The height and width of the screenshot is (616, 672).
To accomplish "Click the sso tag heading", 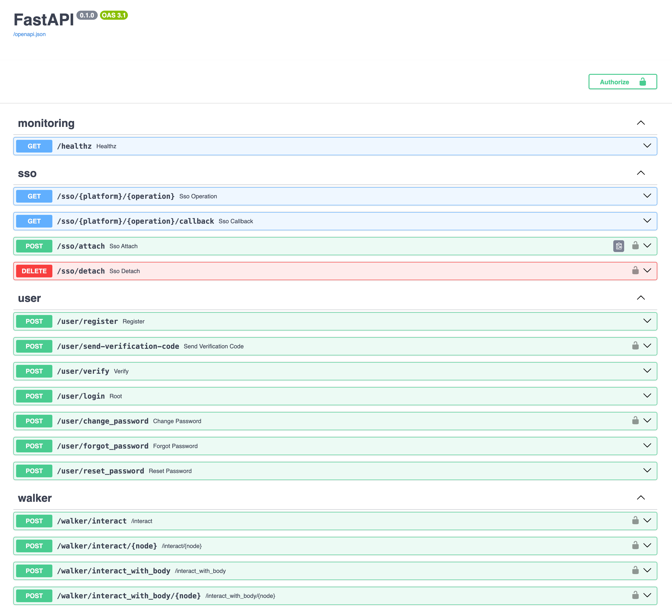I will pyautogui.click(x=27, y=174).
